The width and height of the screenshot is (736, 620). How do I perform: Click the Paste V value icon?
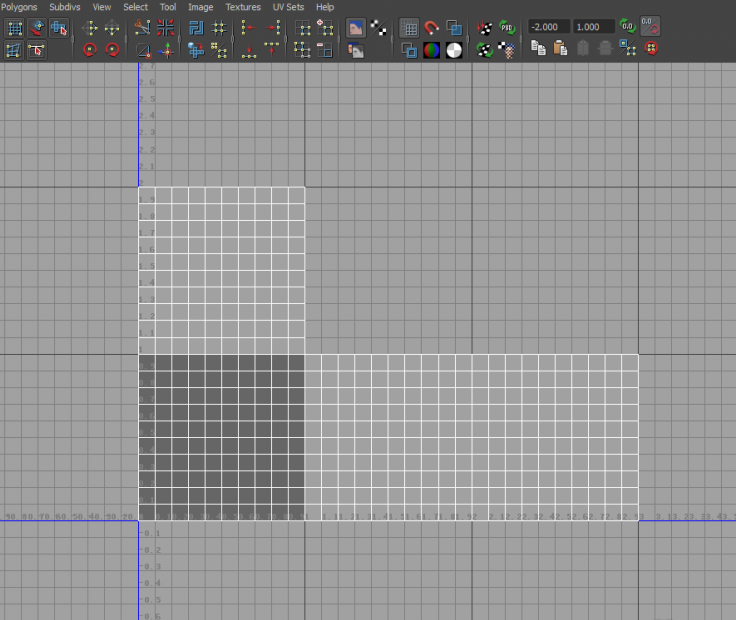(606, 48)
